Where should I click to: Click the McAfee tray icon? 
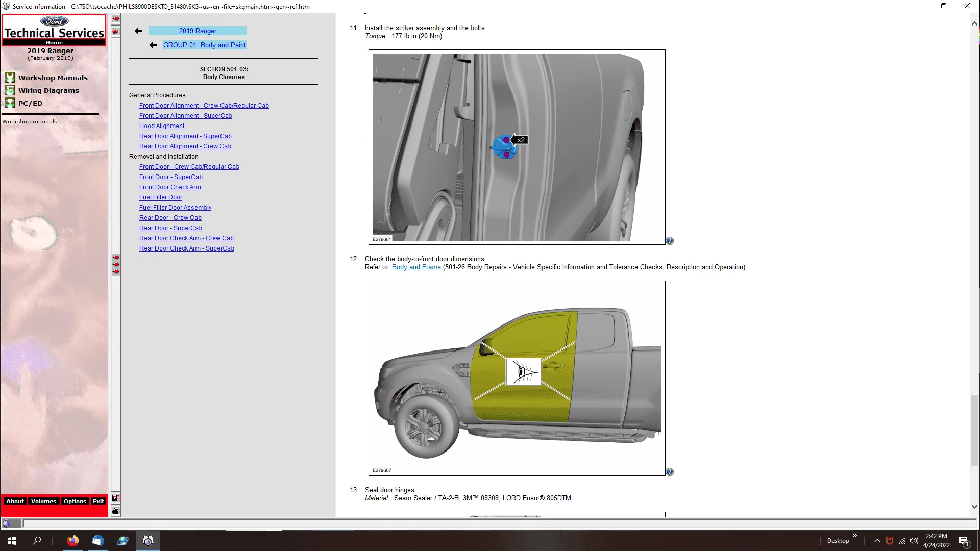[890, 541]
